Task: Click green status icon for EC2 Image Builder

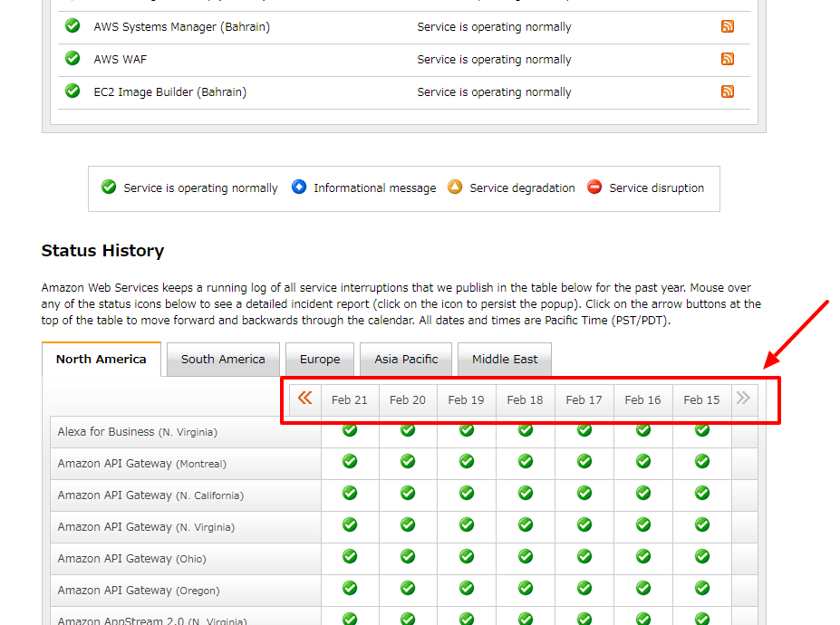Action: tap(72, 91)
